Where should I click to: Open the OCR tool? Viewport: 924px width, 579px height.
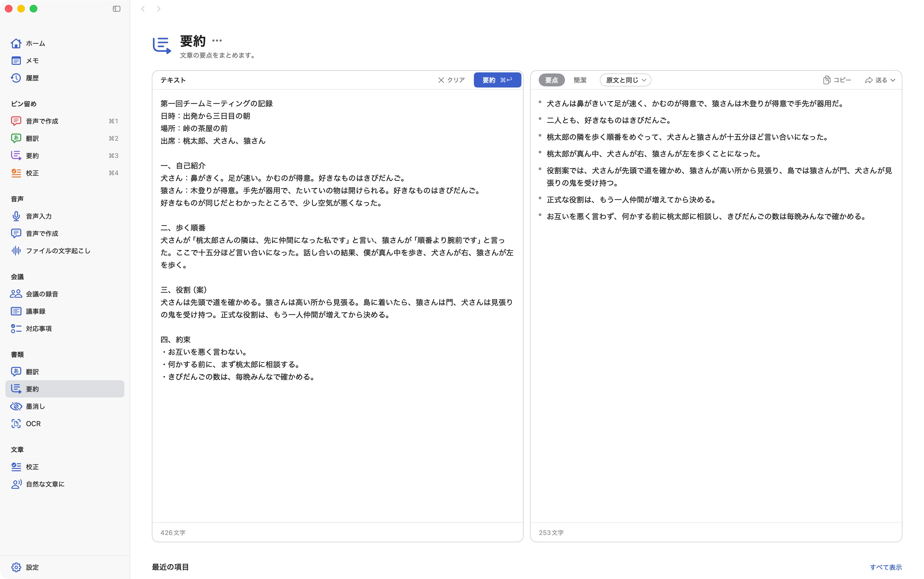[65, 423]
